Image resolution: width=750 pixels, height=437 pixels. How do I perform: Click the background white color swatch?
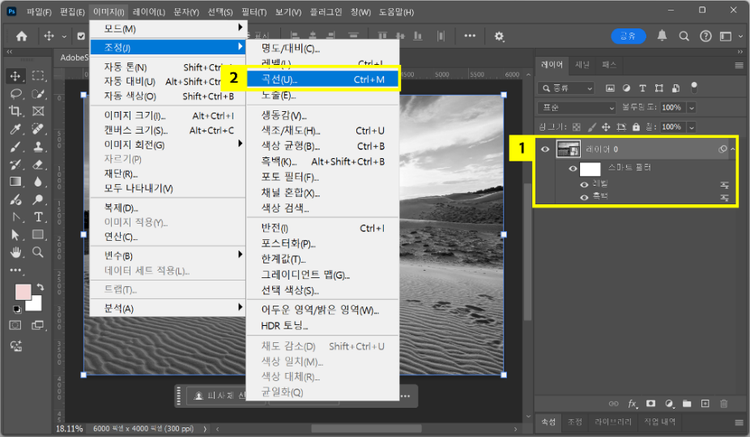coord(35,305)
